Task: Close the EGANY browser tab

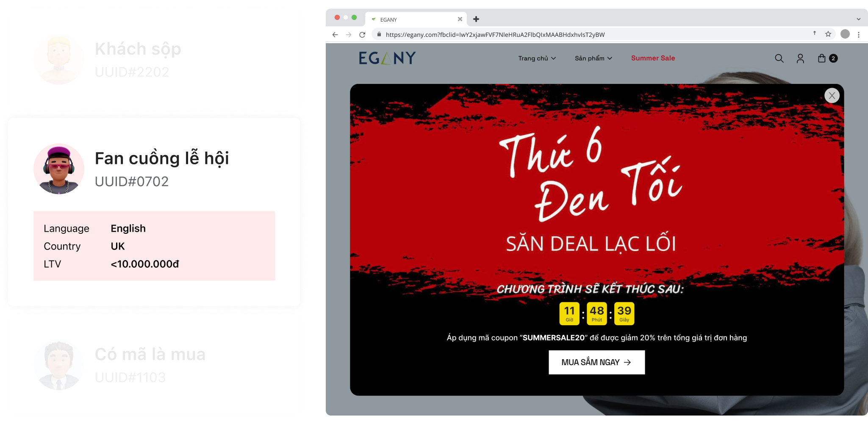Action: [460, 19]
